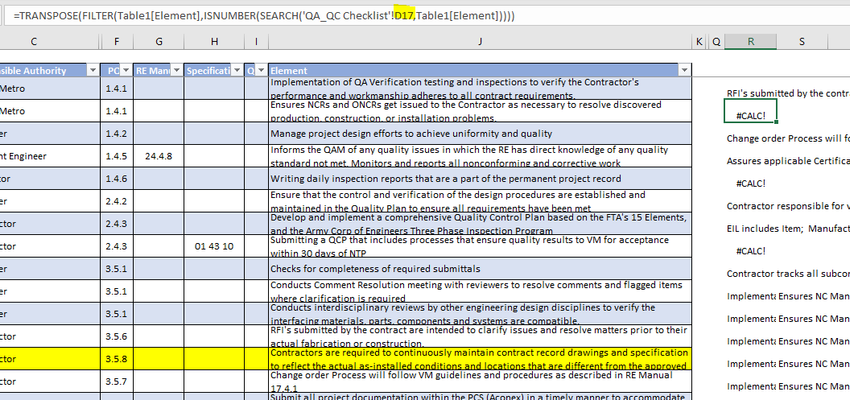The width and height of the screenshot is (850, 400).
Task: Select cell 'Checks for completeness of required submittals'
Action: point(480,269)
